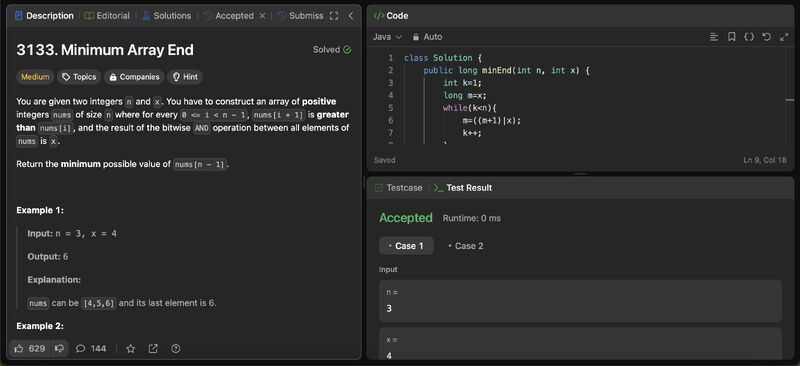Toggle the Auto lock setting

(x=428, y=37)
